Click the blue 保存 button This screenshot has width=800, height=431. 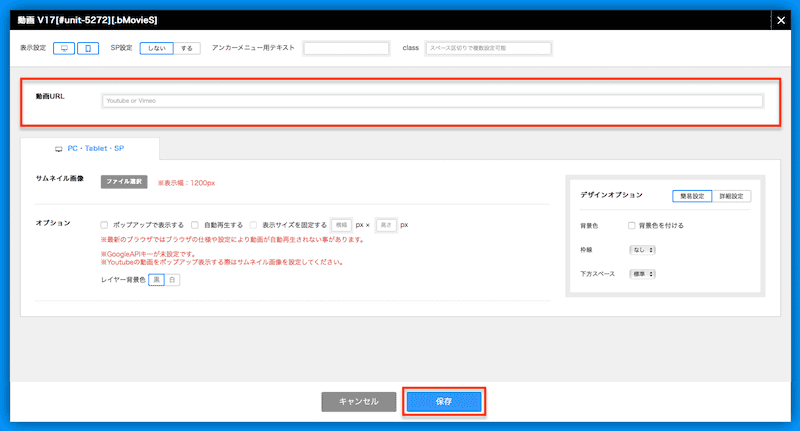click(444, 401)
